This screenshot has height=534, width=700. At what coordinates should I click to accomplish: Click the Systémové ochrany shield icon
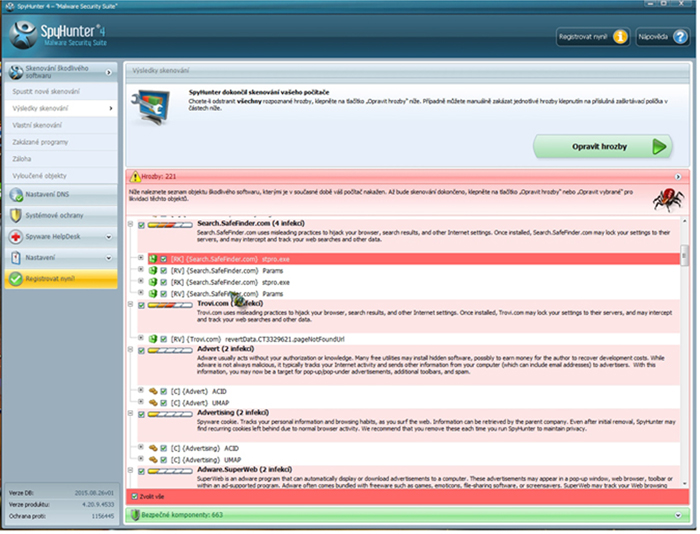coord(15,215)
